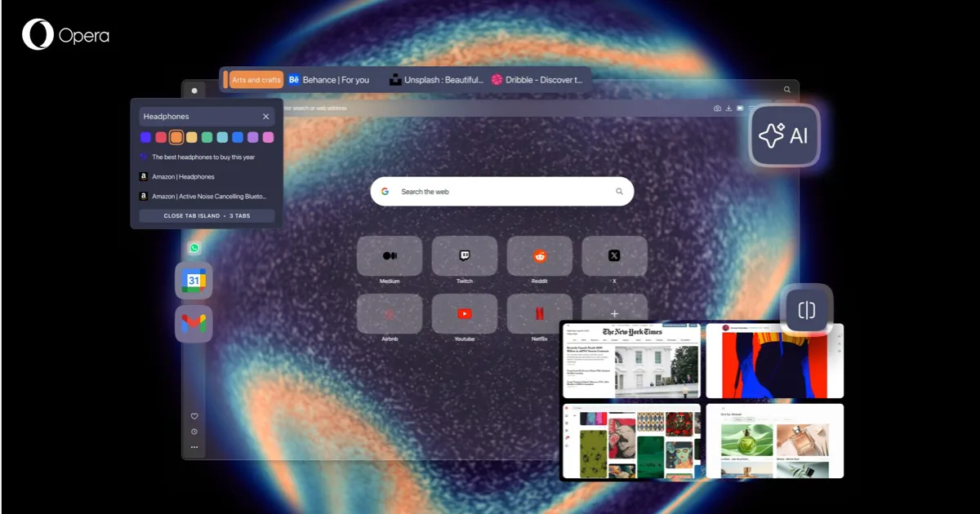980x514 pixels.
Task: Switch to the Dribbble tab
Action: (x=537, y=80)
